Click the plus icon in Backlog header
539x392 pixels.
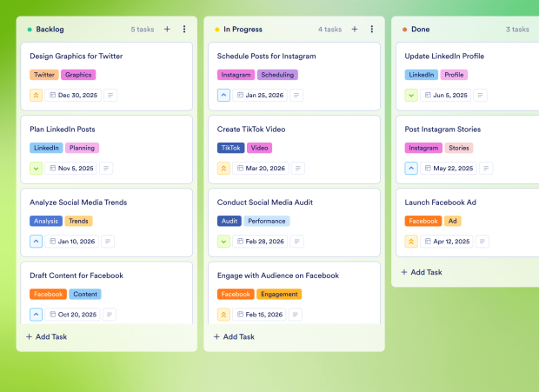(167, 30)
